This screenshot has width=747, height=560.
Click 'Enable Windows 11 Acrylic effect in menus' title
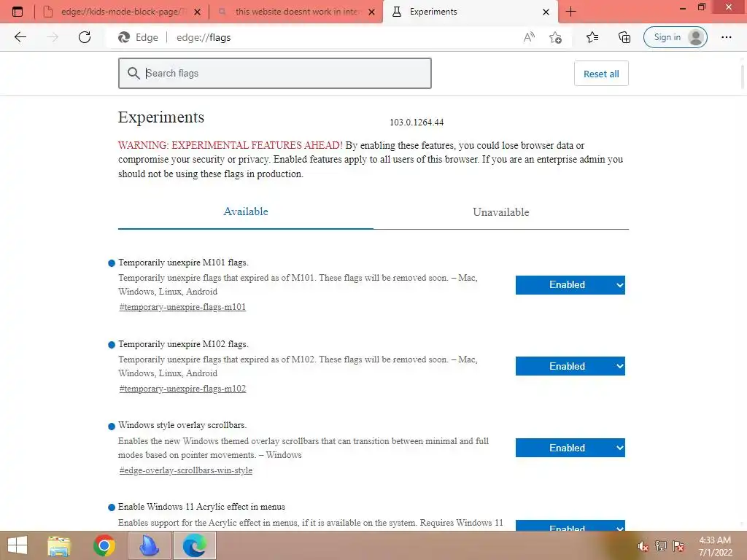[x=201, y=507]
